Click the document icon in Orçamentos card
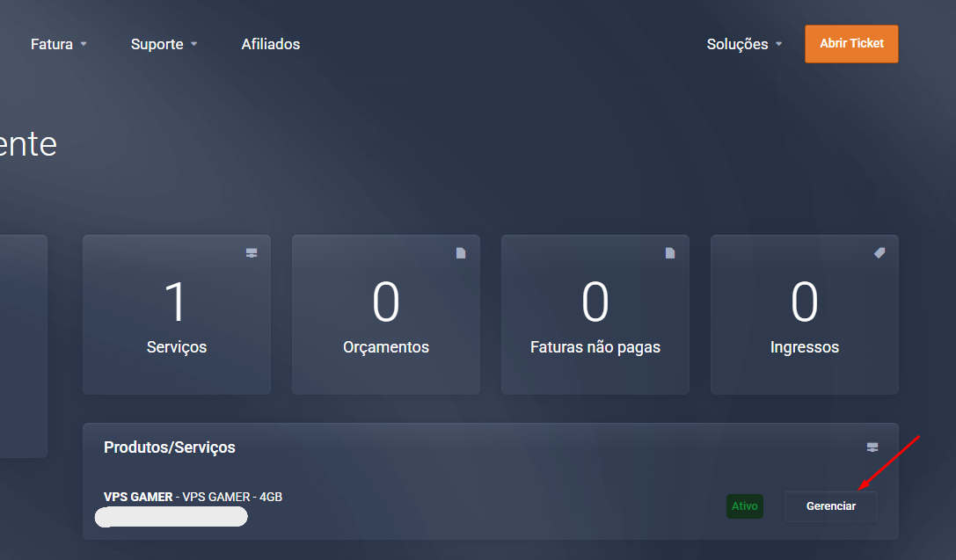 tap(461, 253)
